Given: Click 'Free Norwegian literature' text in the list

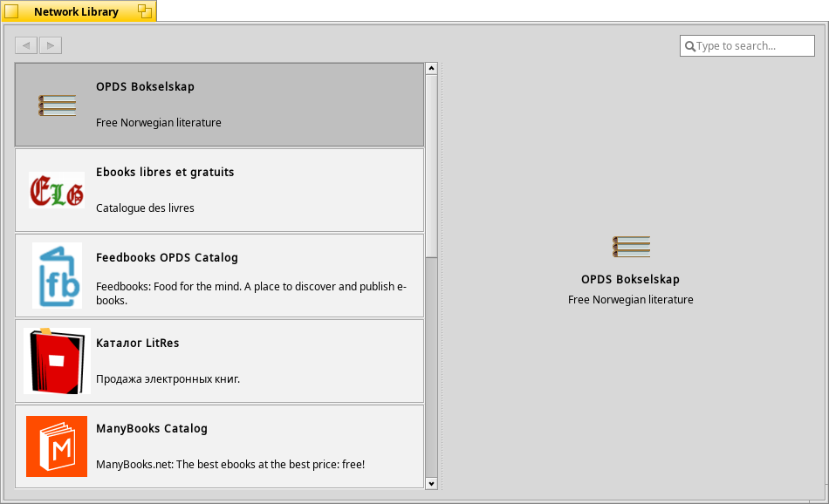Looking at the screenshot, I should click(159, 123).
